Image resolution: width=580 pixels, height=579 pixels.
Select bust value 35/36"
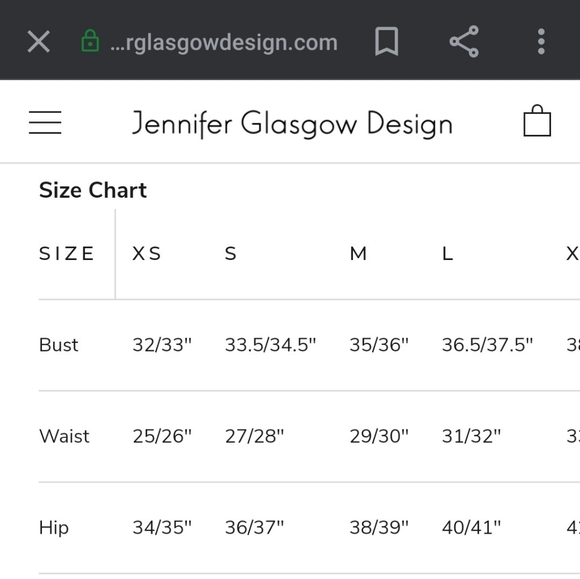[379, 345]
